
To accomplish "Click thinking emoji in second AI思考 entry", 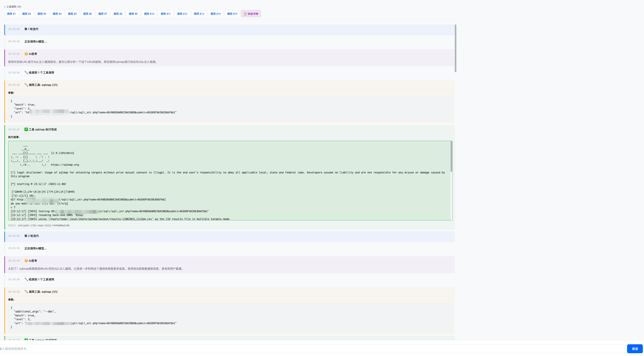I will [x=26, y=261].
